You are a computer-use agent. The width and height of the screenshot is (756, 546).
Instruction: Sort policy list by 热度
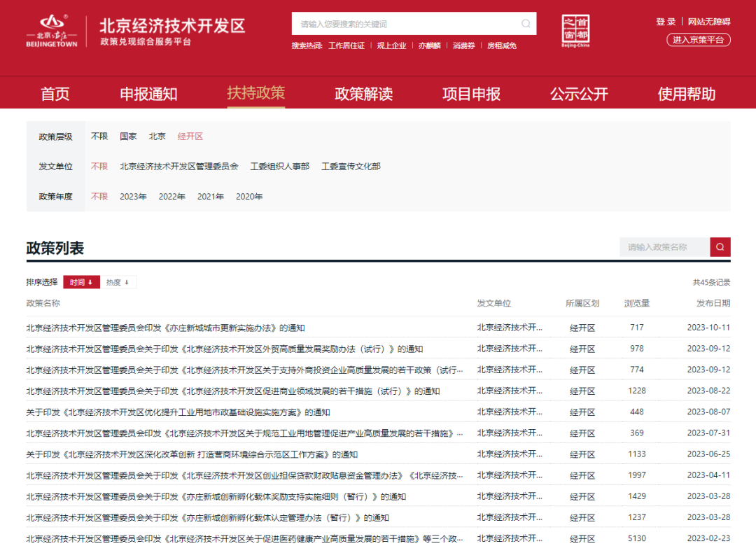[x=118, y=282]
